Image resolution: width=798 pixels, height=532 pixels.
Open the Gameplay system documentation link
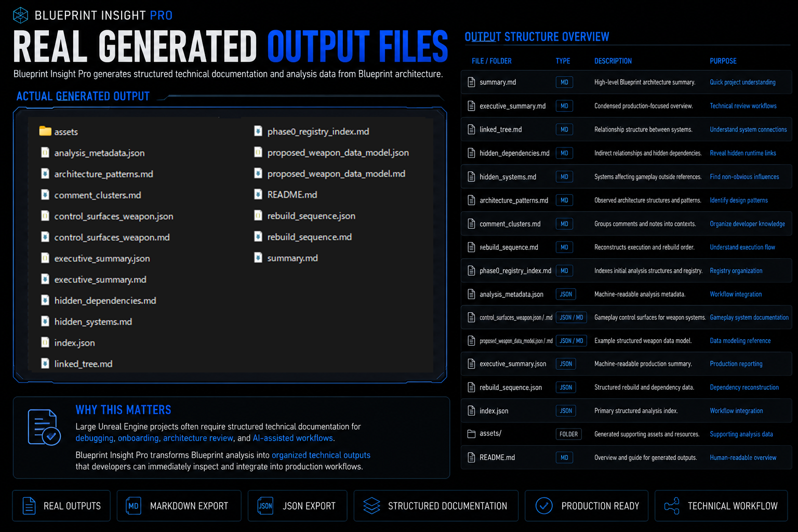[x=749, y=317]
